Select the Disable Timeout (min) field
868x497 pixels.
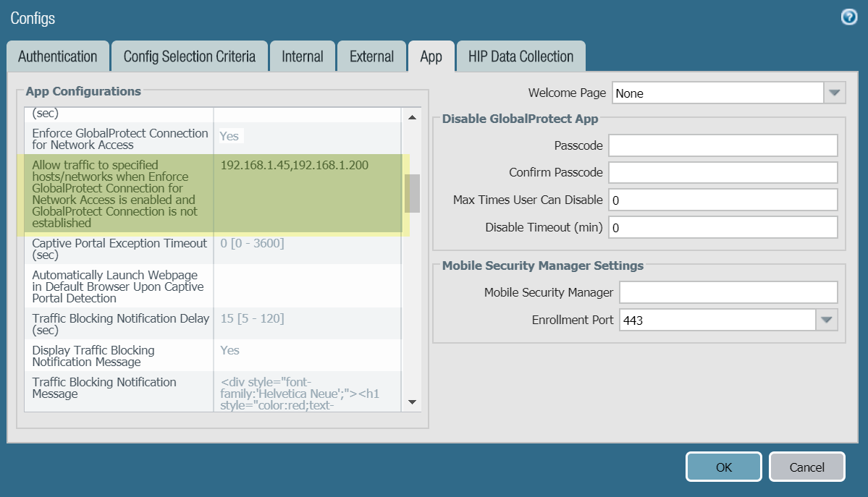click(722, 227)
